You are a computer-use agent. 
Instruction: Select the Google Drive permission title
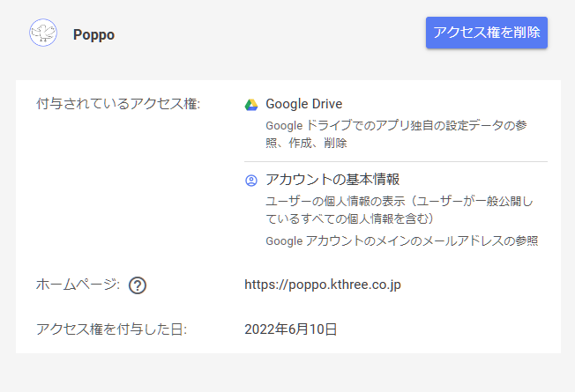[304, 104]
